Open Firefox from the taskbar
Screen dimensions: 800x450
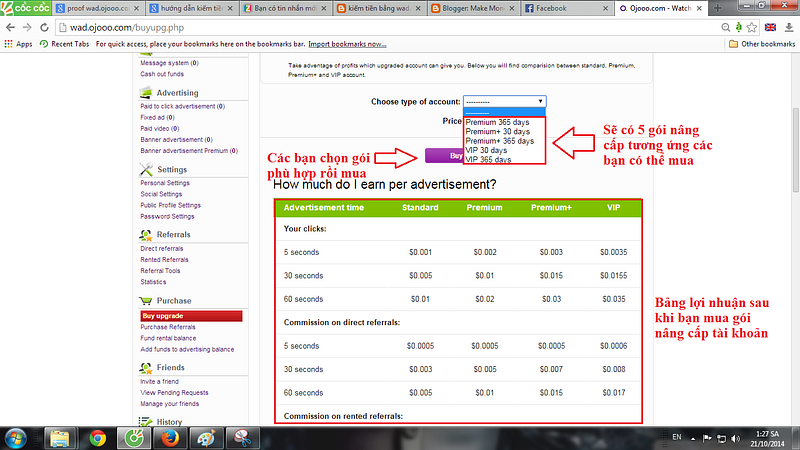pyautogui.click(x=170, y=438)
